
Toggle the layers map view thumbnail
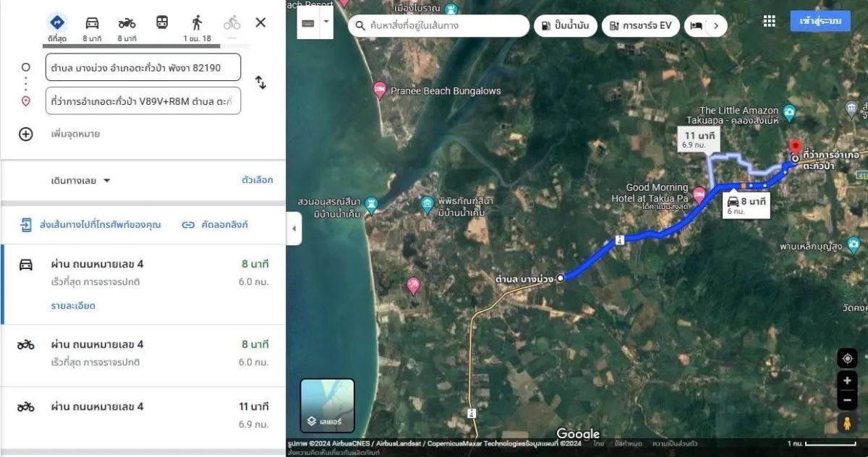(328, 405)
